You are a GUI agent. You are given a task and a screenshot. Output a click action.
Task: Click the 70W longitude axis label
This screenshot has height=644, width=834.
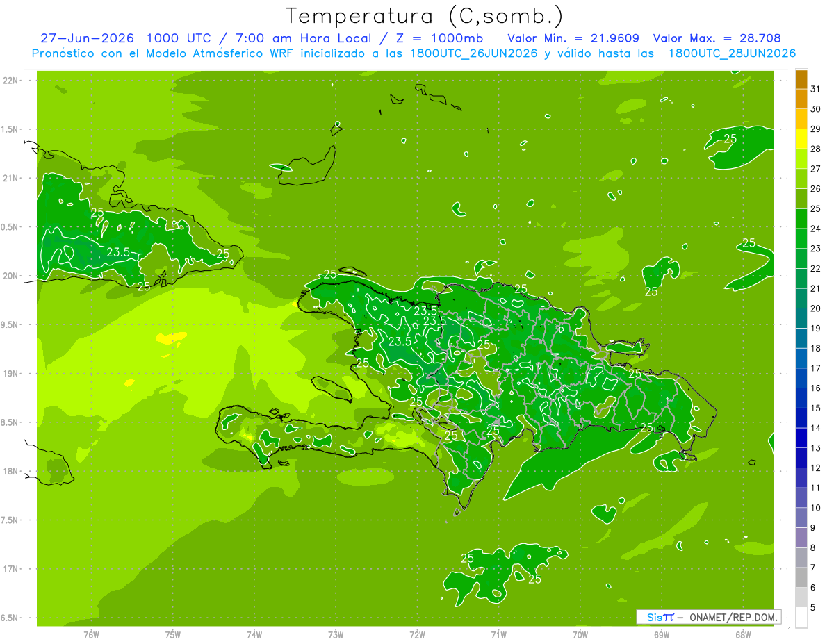(580, 634)
